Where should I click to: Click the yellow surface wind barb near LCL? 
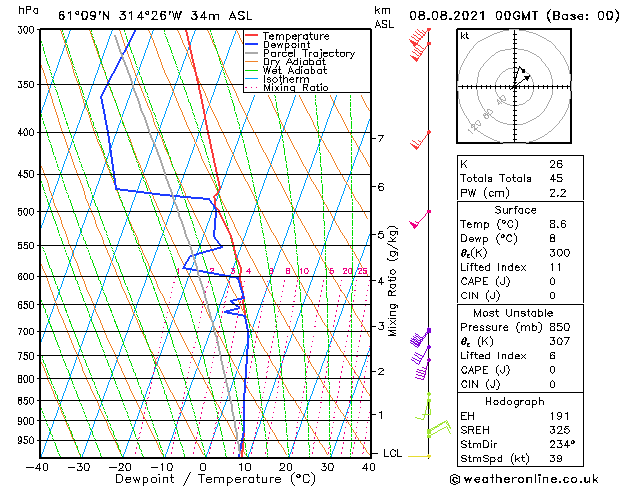(420, 456)
